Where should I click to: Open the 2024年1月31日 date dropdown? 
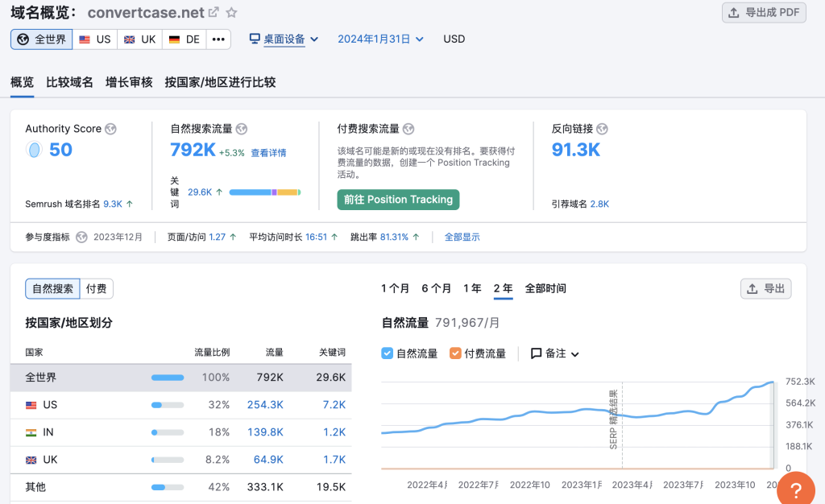coord(380,39)
